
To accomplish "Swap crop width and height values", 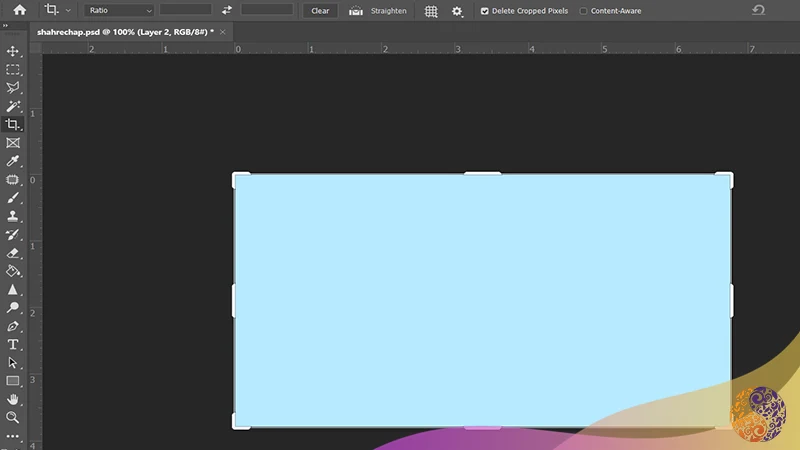I will (227, 11).
